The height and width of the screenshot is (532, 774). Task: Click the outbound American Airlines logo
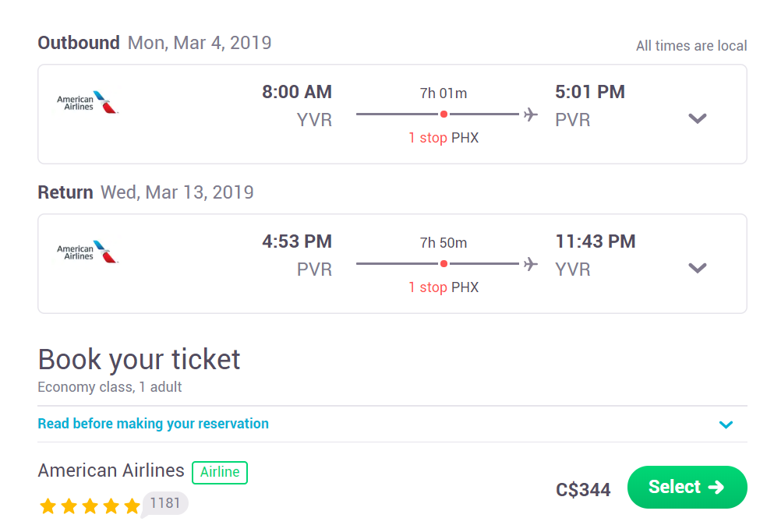point(87,102)
